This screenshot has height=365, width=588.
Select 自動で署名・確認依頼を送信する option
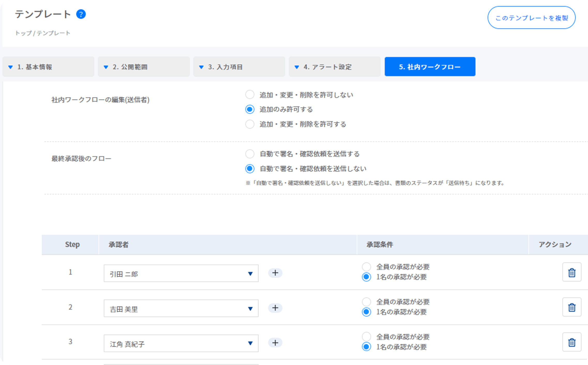tap(250, 154)
